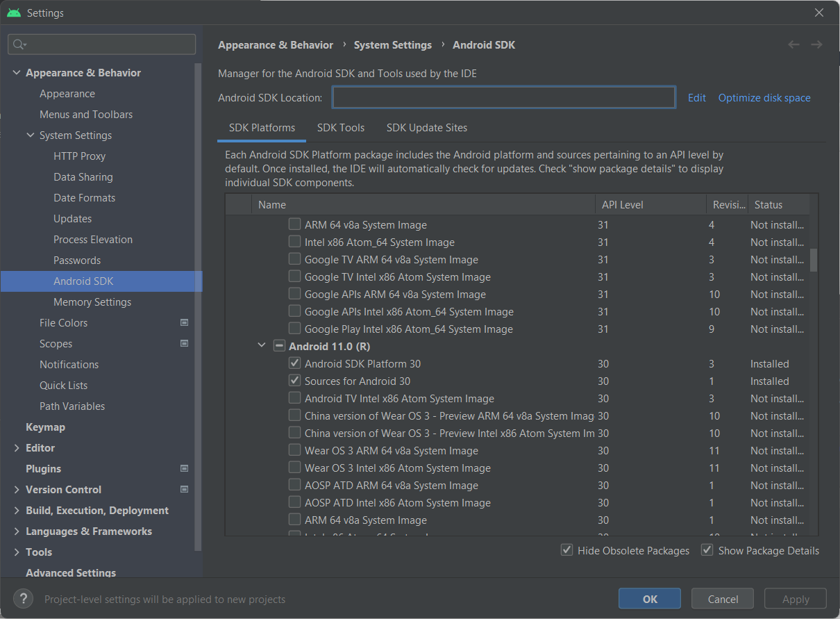Sort by the Status column header

(x=778, y=204)
